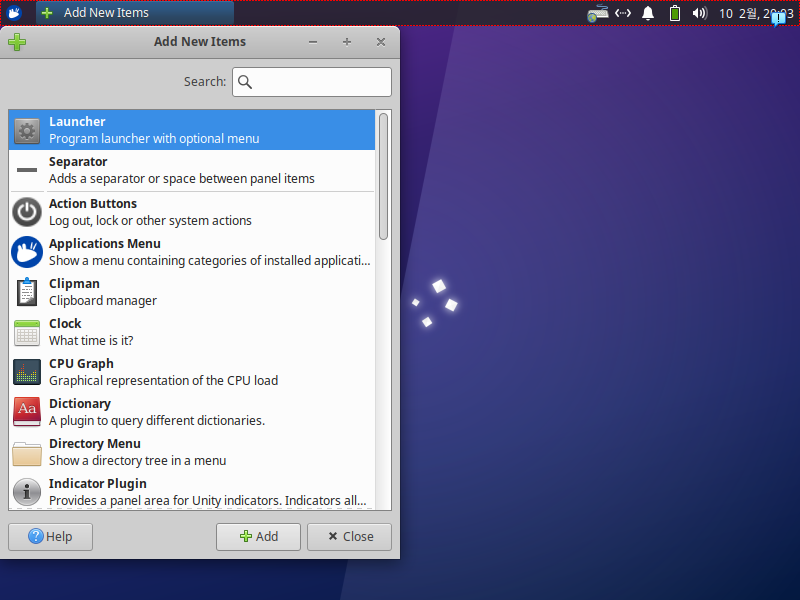Select the "Applications Menu" title text
Image resolution: width=800 pixels, height=600 pixels.
pyautogui.click(x=105, y=244)
